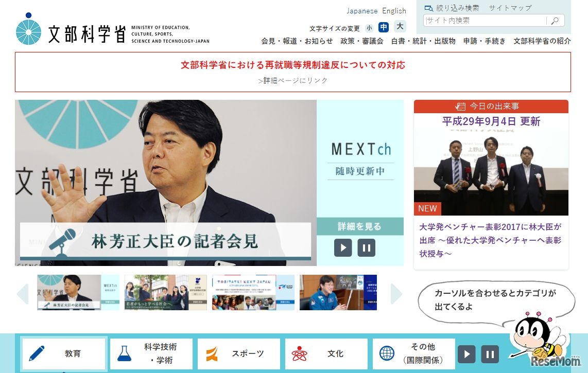Click the スポーツ category icon
Image resolution: width=588 pixels, height=373 pixels.
[211, 353]
